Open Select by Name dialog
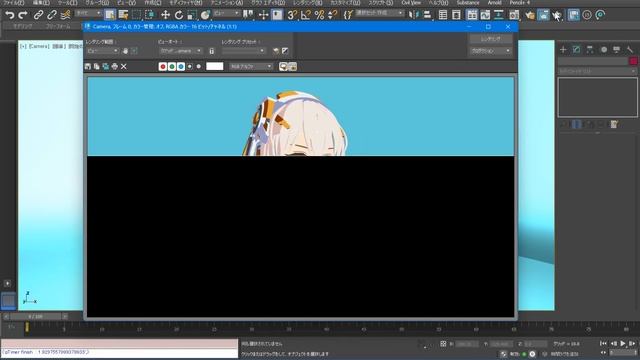This screenshot has height=360, width=640. click(123, 15)
